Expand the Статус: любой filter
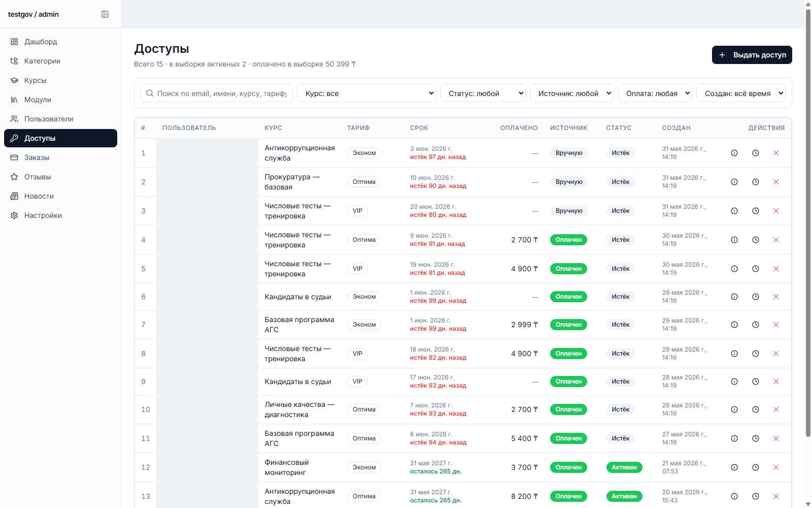The width and height of the screenshot is (812, 508). pyautogui.click(x=483, y=93)
